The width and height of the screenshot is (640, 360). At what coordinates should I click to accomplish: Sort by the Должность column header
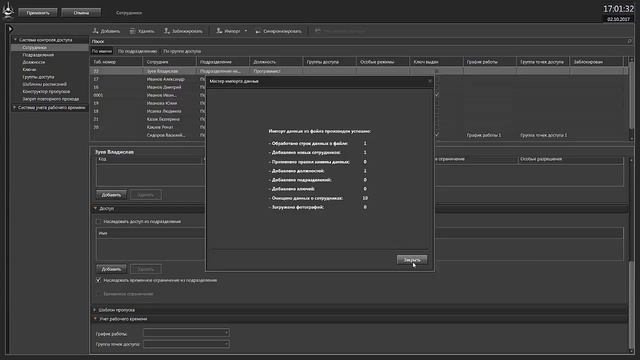276,62
